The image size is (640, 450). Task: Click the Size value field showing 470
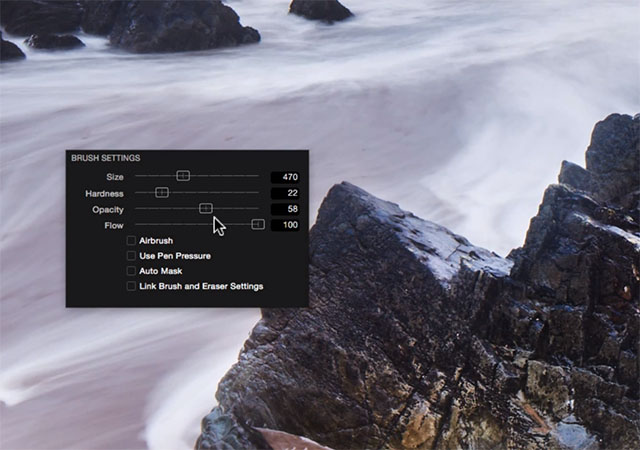(285, 177)
